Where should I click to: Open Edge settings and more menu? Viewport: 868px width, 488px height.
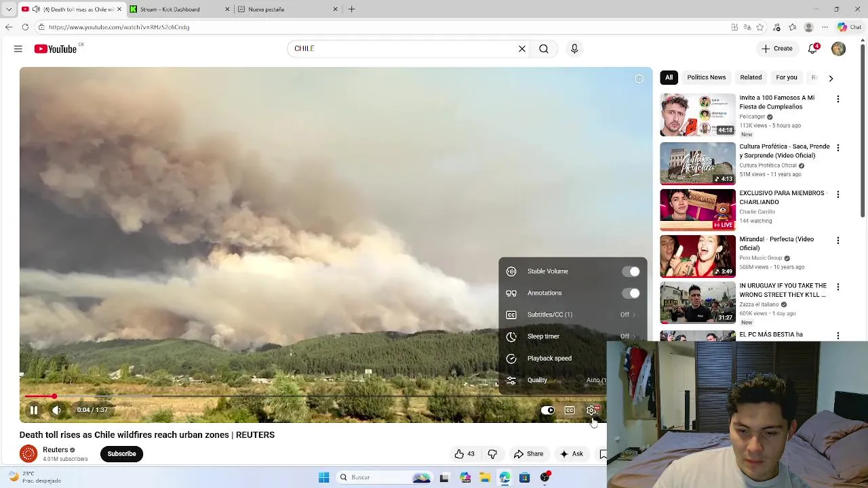pos(825,27)
